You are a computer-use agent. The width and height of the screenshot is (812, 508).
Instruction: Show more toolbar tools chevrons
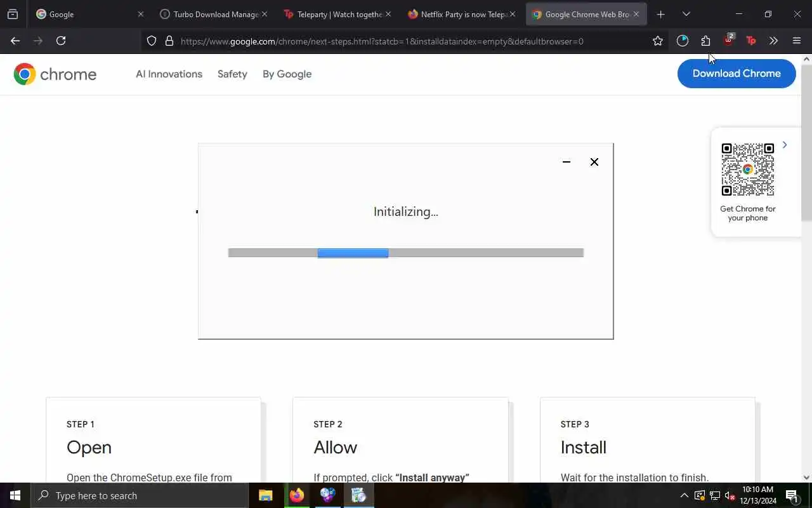pos(773,41)
